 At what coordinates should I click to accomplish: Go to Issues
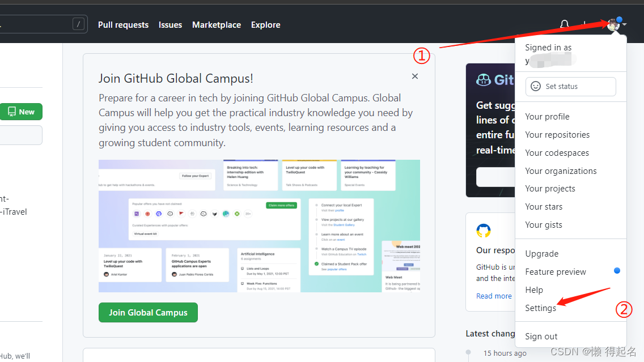pos(170,24)
